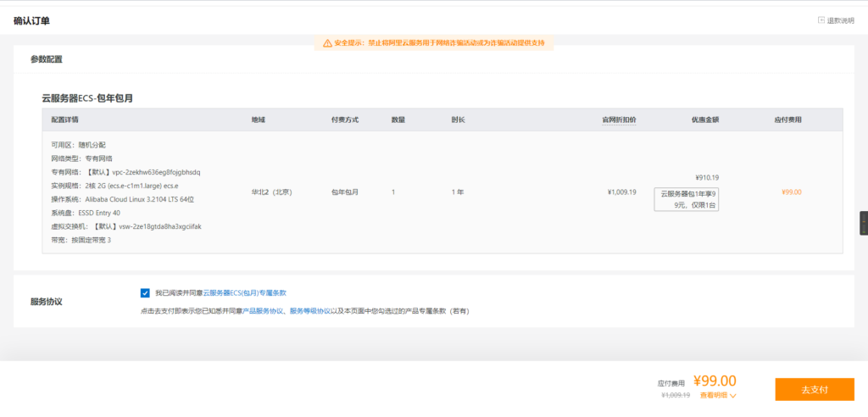This screenshot has width=868, height=417.
Task: Click the 参数配置 section heading
Action: click(x=47, y=59)
